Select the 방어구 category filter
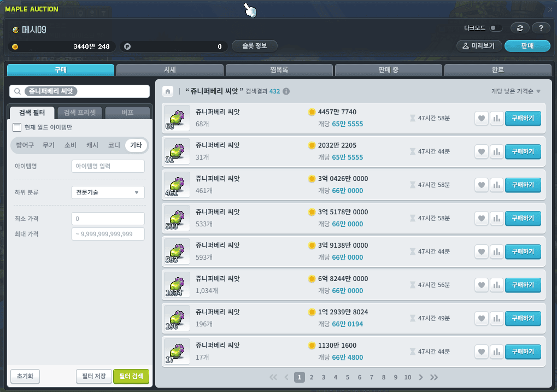Viewport: 557px width, 392px height. (x=25, y=145)
